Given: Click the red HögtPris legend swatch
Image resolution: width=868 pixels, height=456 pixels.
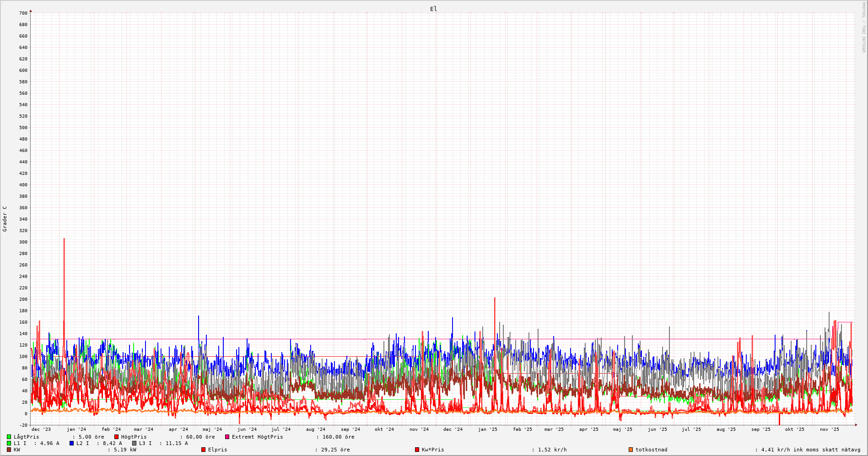Looking at the screenshot, I should (116, 437).
